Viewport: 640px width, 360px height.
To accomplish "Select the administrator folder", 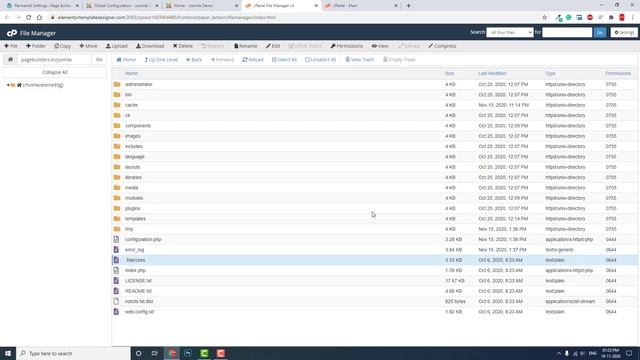I will [375, 84].
